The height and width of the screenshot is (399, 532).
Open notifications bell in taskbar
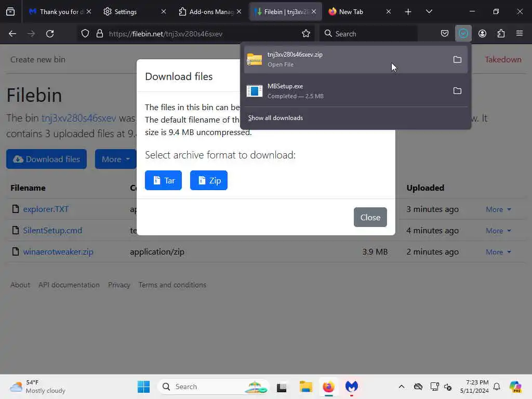(x=496, y=387)
